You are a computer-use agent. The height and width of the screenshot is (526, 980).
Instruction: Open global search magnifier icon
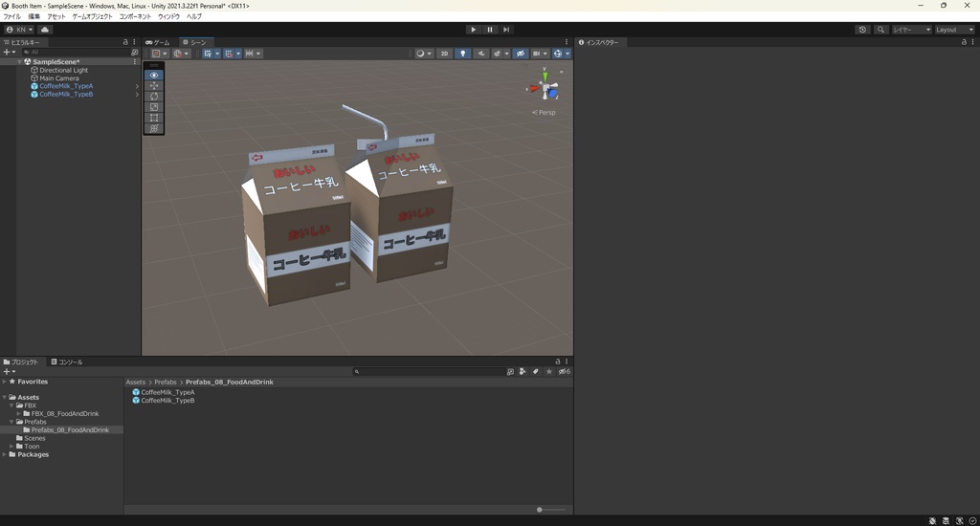[880, 30]
